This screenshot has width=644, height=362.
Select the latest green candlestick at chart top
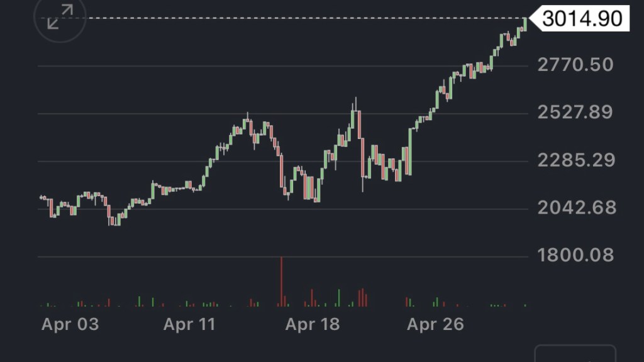pyautogui.click(x=525, y=23)
